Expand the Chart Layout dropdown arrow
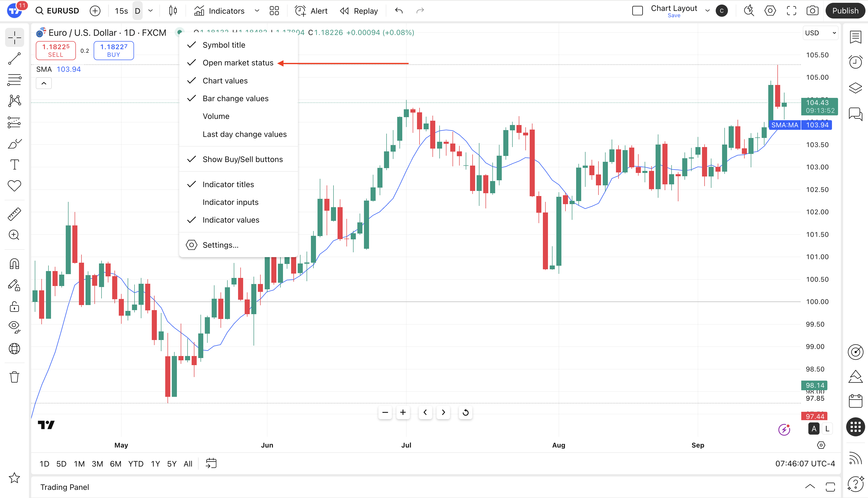 (708, 11)
